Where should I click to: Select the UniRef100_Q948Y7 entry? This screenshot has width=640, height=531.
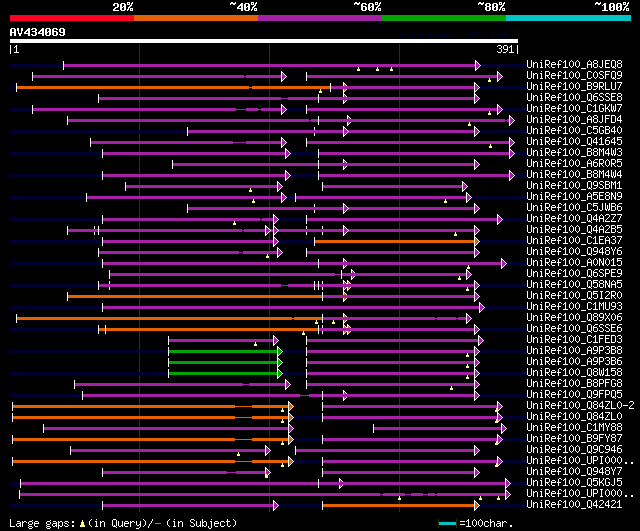(x=574, y=472)
